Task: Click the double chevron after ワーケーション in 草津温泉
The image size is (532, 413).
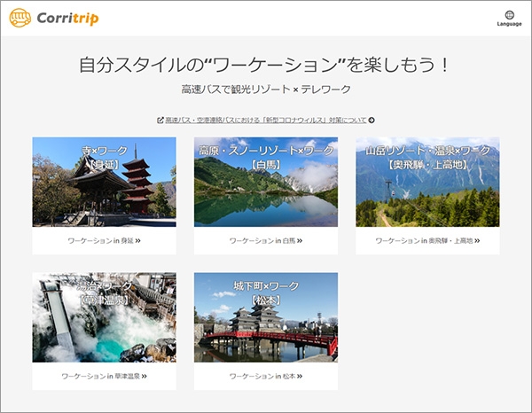Action: click(144, 376)
